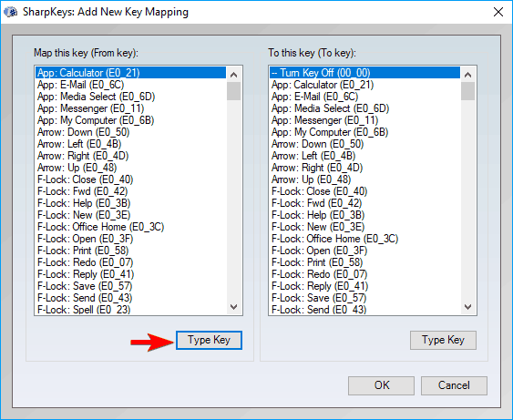Select App: E-Mail (E0_6C) in From key list

pos(131,85)
